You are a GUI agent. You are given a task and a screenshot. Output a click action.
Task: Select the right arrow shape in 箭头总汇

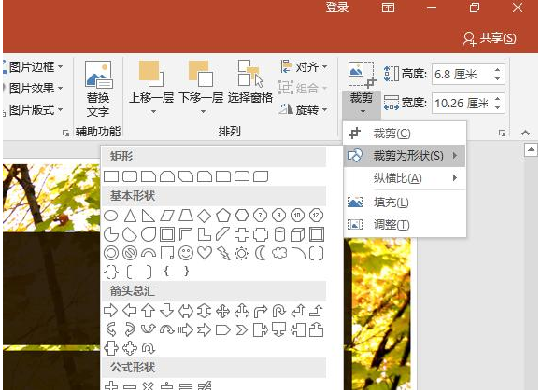(x=110, y=311)
